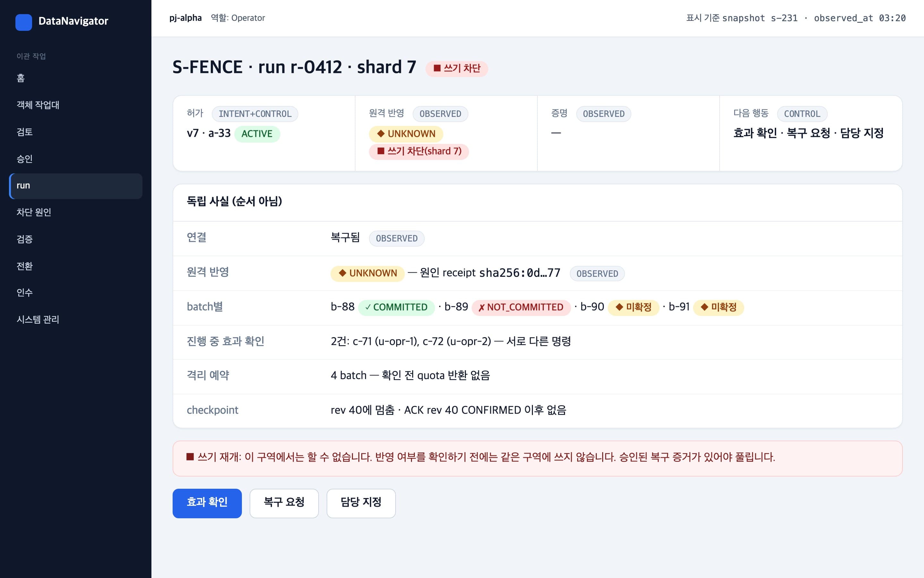924x578 pixels.
Task: Open the 전환 sidebar item
Action: click(76, 266)
